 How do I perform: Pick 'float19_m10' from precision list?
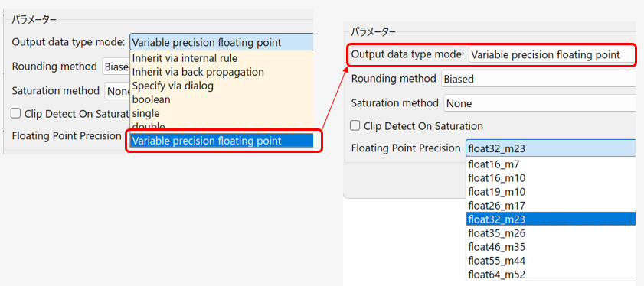[x=551, y=192]
